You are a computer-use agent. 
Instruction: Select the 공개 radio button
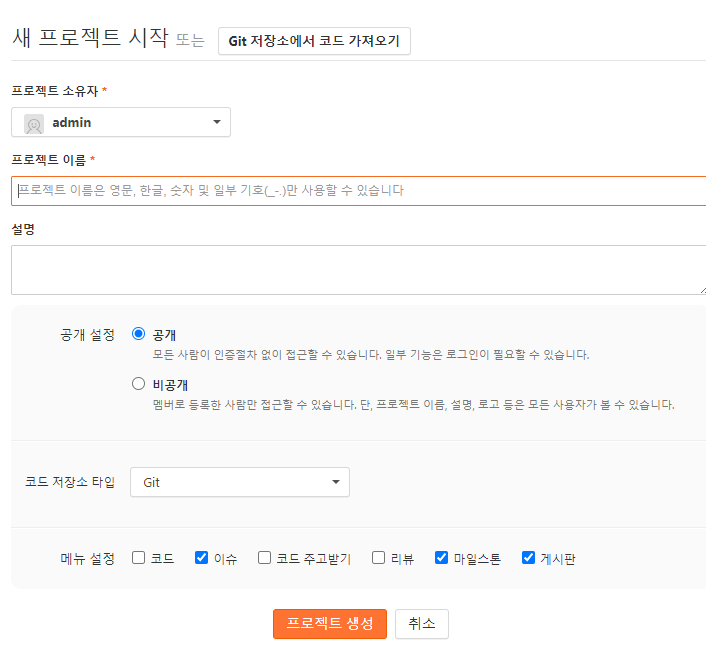click(138, 334)
